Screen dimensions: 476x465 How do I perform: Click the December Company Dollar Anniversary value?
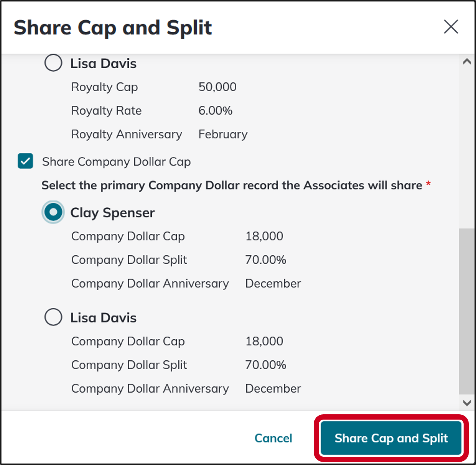273,283
